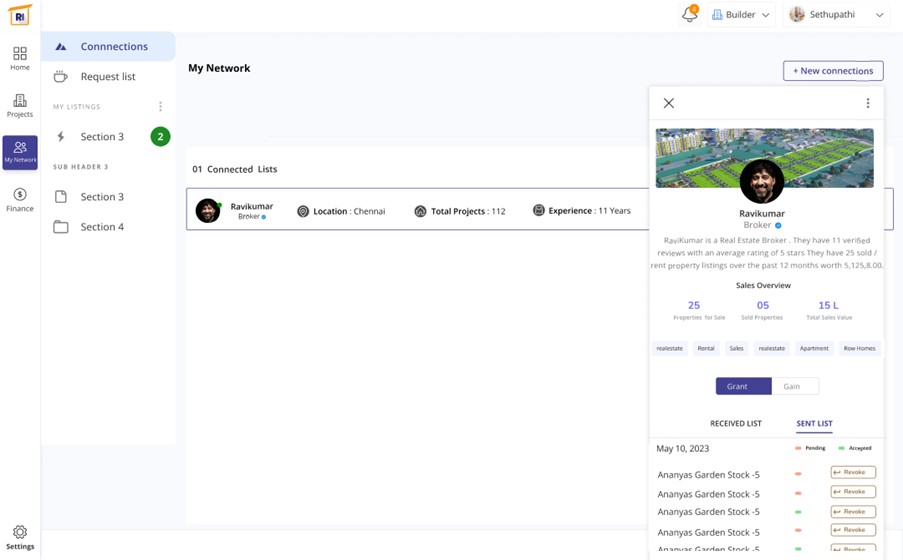Click the RI logo icon
The width and height of the screenshot is (903, 560).
point(20,15)
